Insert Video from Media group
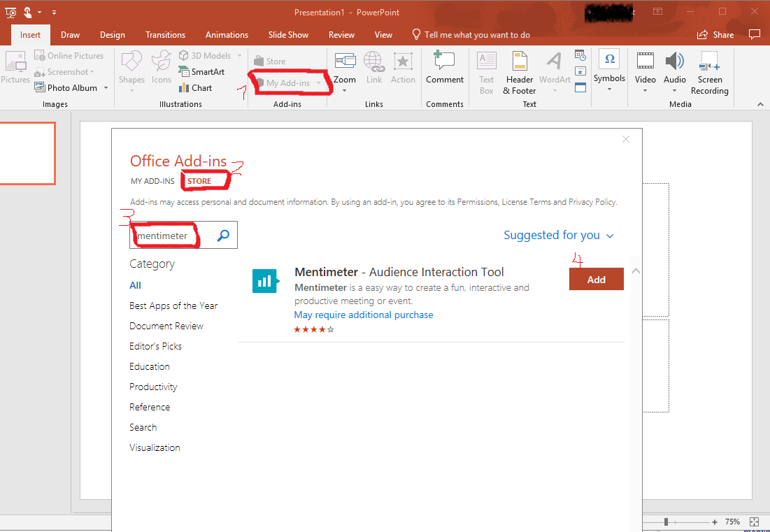Screen dimensions: 770x532 [645, 71]
